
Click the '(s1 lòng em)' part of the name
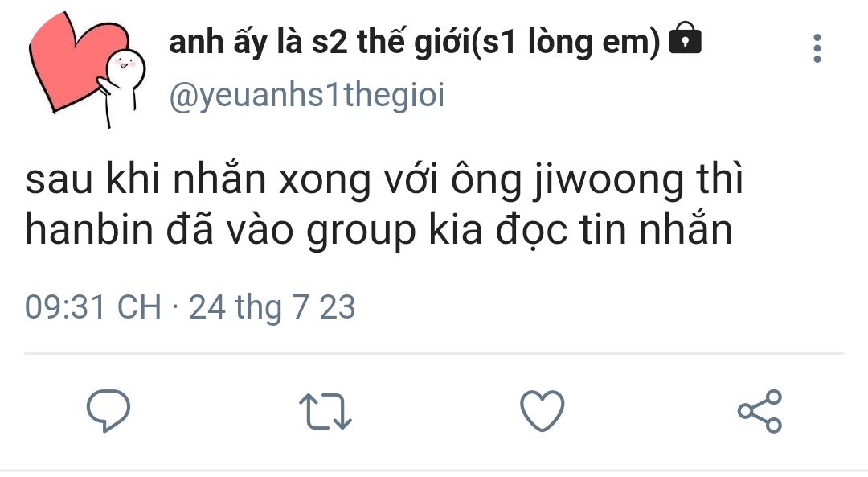(565, 43)
